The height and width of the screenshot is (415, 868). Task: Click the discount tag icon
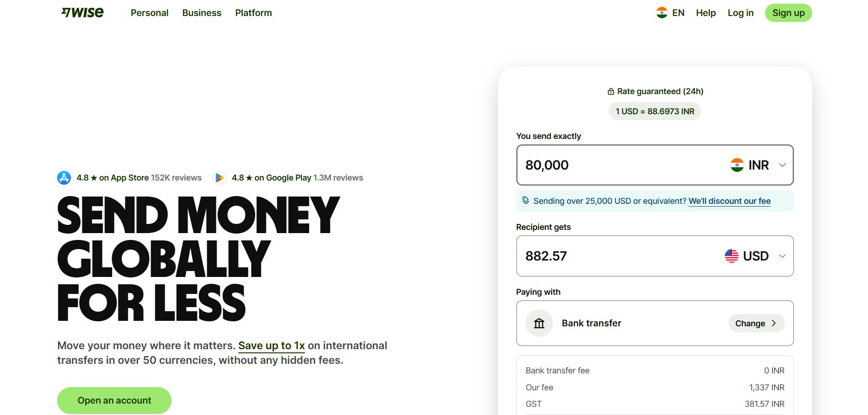(x=525, y=200)
